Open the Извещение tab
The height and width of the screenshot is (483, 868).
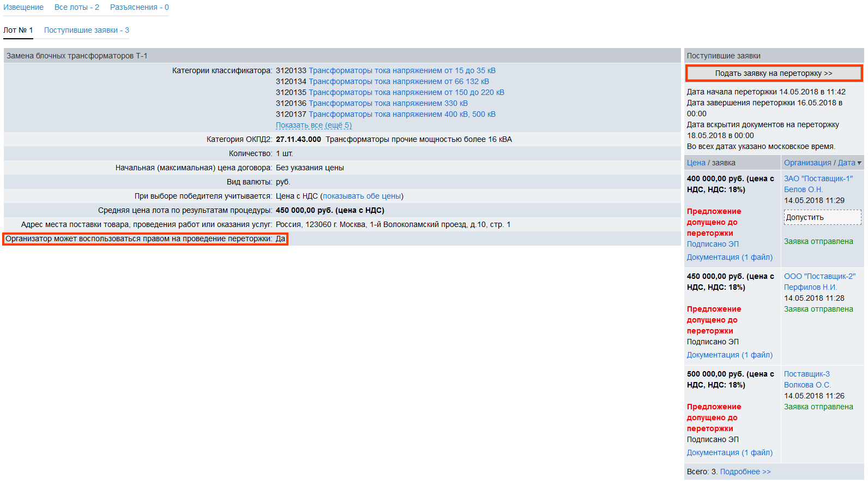click(x=23, y=7)
